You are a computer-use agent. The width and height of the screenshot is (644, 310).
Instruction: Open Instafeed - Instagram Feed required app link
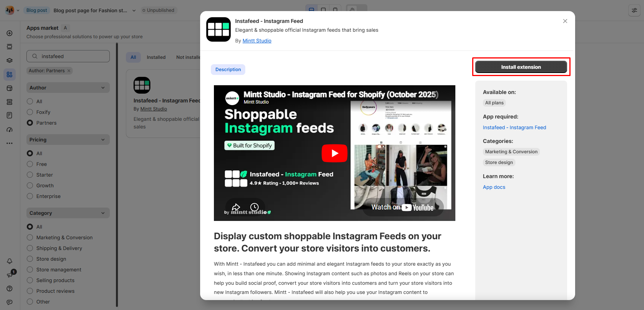coord(514,128)
